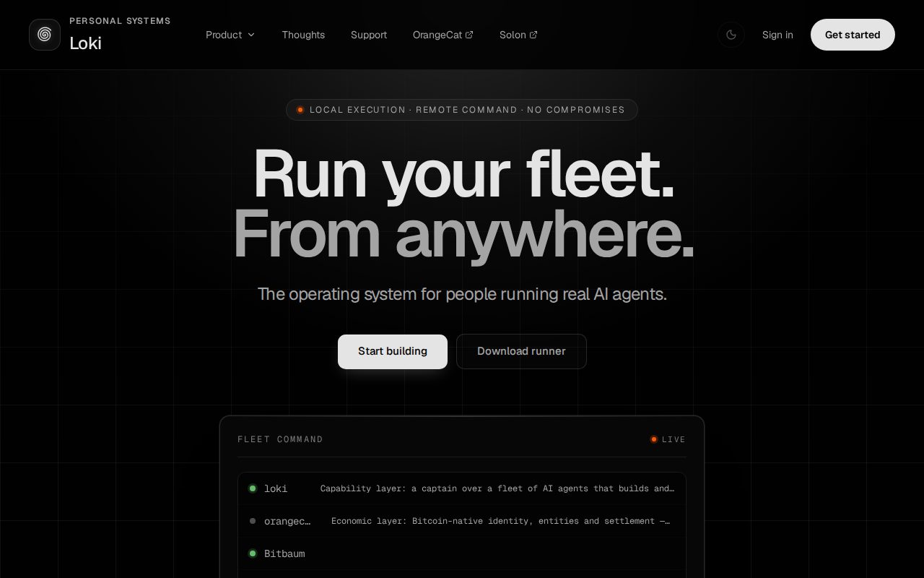
Task: Click the LIVE label text
Action: 674,439
